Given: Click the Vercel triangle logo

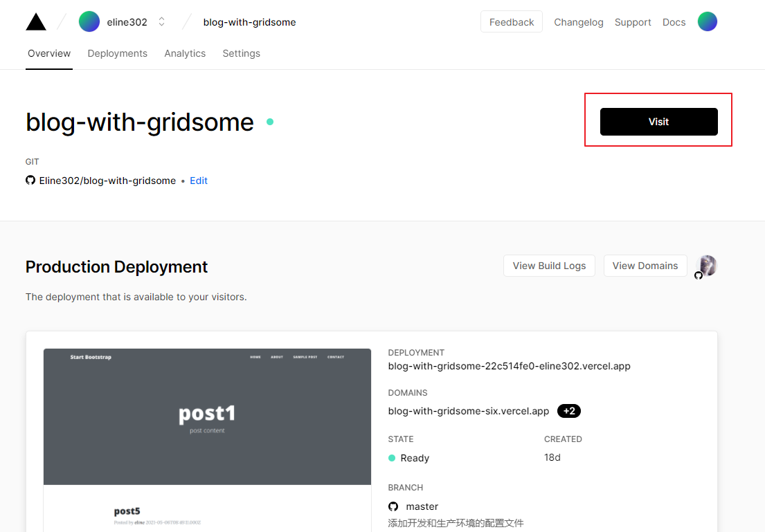Looking at the screenshot, I should pos(35,22).
